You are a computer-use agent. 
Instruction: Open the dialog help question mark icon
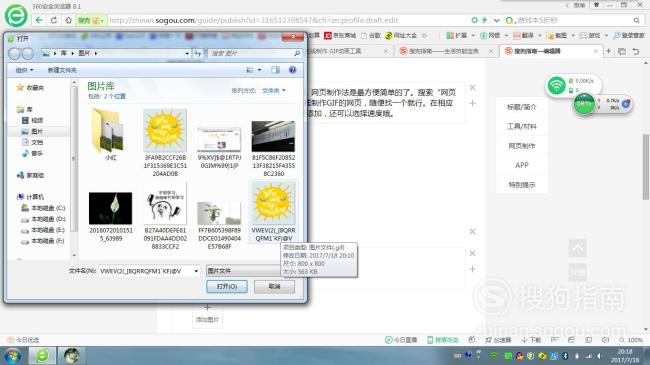(x=293, y=70)
